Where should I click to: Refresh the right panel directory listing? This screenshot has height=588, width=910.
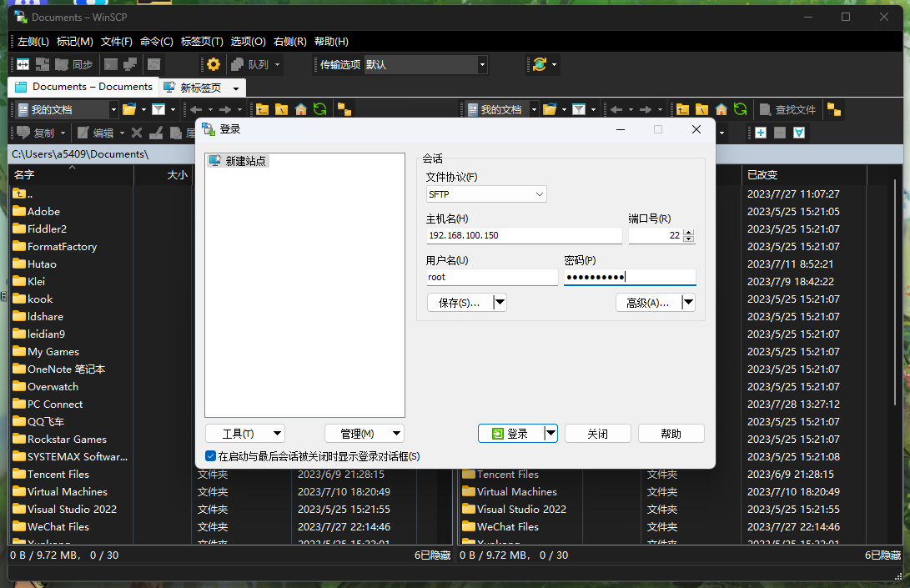pos(740,109)
